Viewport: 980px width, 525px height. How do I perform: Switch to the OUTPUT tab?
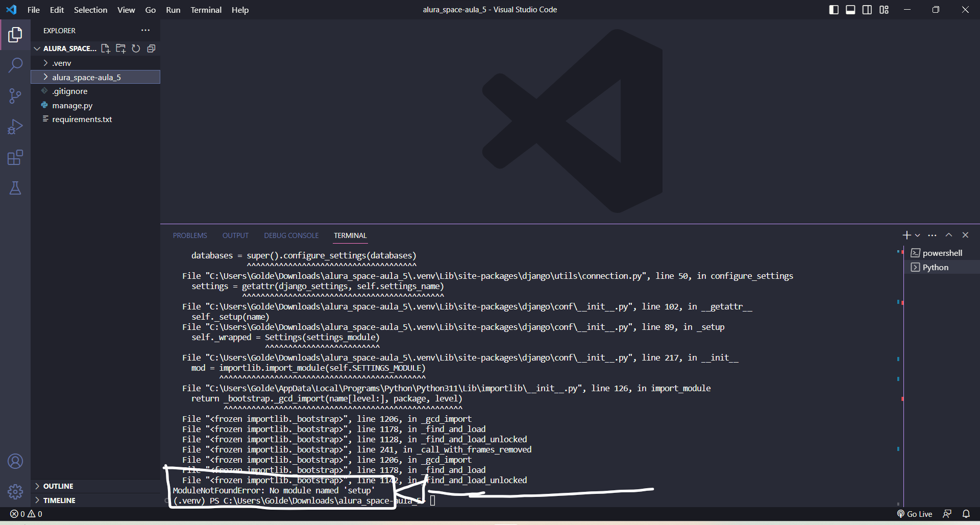(235, 235)
